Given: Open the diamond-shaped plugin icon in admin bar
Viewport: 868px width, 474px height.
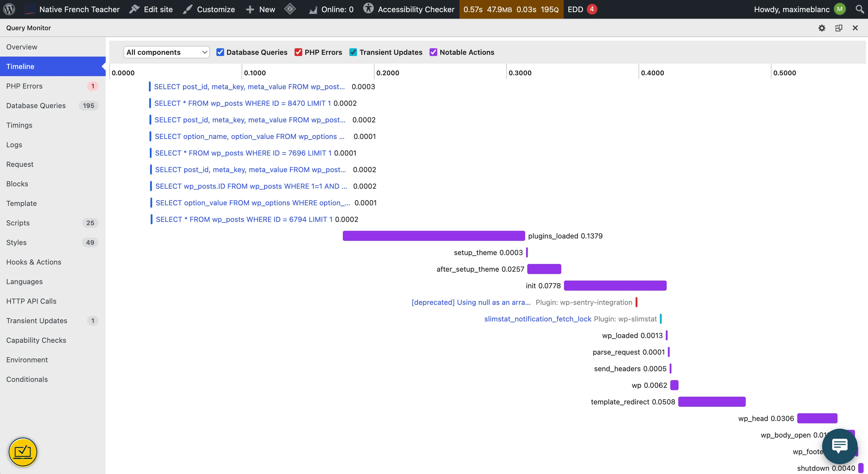Looking at the screenshot, I should [x=290, y=9].
